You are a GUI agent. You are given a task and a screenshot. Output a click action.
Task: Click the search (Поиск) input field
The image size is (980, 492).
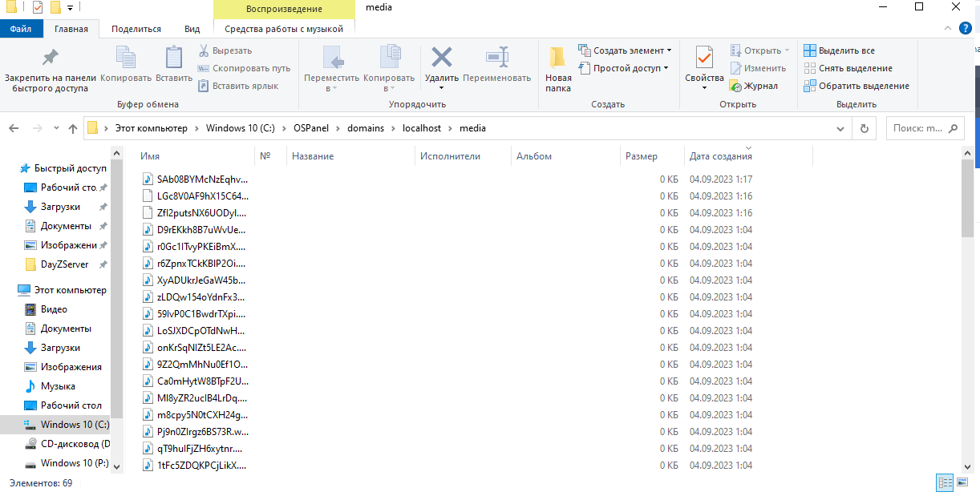click(x=917, y=128)
